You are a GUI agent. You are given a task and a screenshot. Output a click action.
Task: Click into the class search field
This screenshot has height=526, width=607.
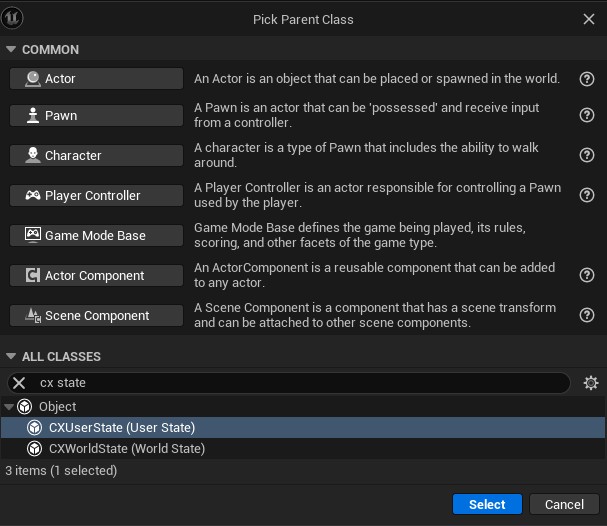pyautogui.click(x=300, y=383)
